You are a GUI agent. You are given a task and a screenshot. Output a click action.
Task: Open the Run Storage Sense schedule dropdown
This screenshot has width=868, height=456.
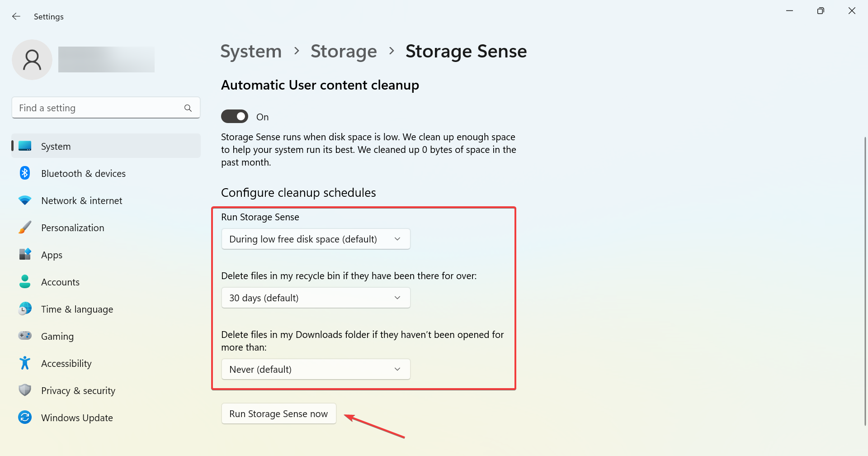tap(316, 239)
